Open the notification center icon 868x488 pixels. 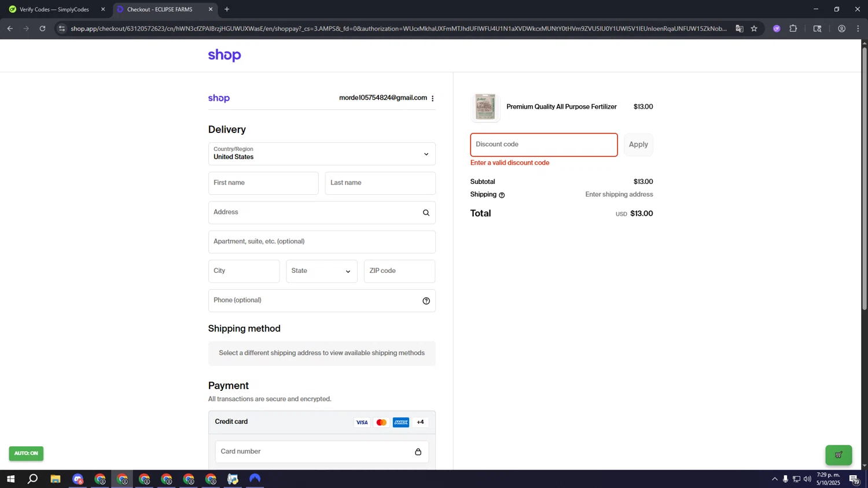click(854, 479)
